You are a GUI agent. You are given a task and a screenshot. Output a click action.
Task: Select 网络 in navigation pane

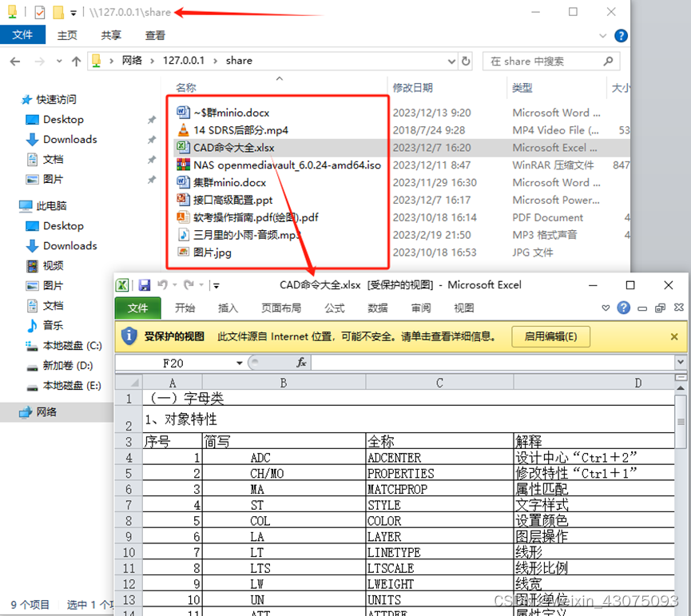click(x=46, y=412)
